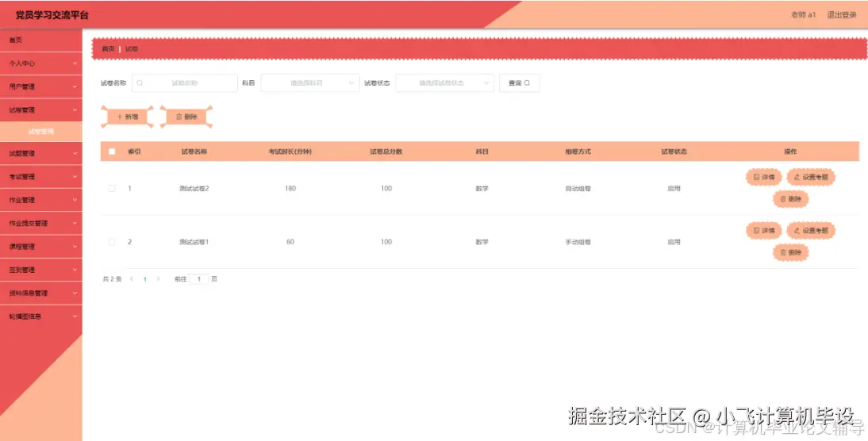
Task: Click the 试卷总分数 column header
Action: (x=386, y=151)
